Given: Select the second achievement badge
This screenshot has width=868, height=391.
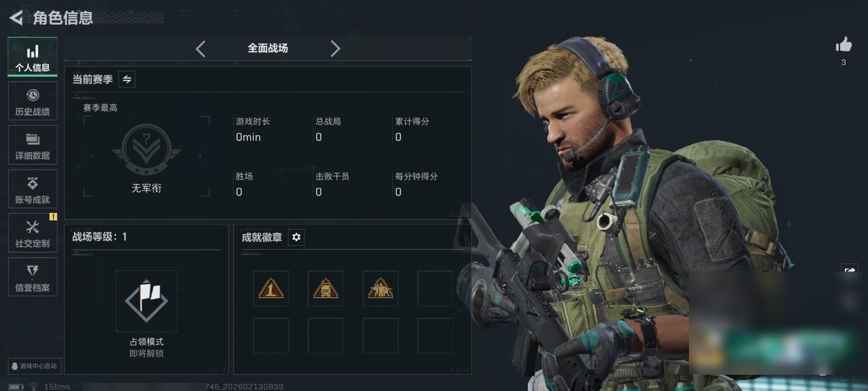Looking at the screenshot, I should (x=325, y=288).
